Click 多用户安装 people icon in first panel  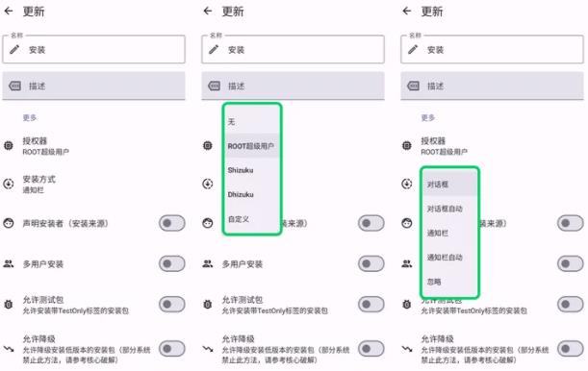[x=9, y=263]
